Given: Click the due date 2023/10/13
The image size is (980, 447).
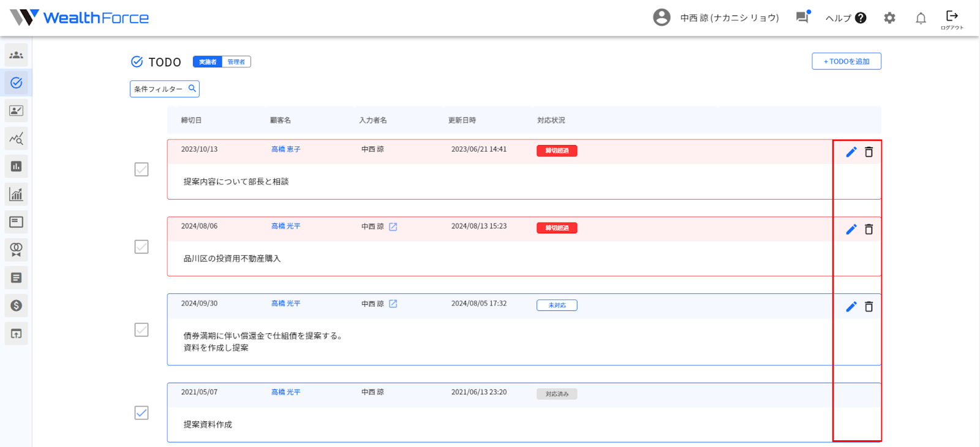Looking at the screenshot, I should pos(199,149).
